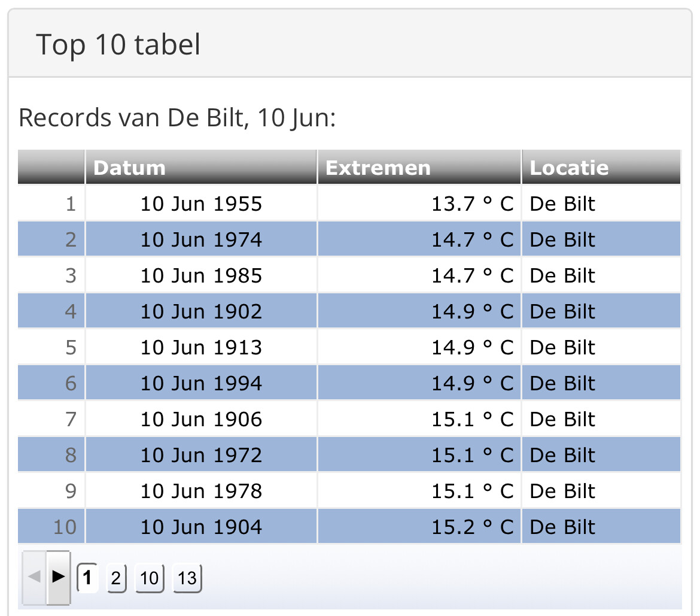Select the 10 Jun 1972 record row
700x616 pixels.
(x=349, y=455)
